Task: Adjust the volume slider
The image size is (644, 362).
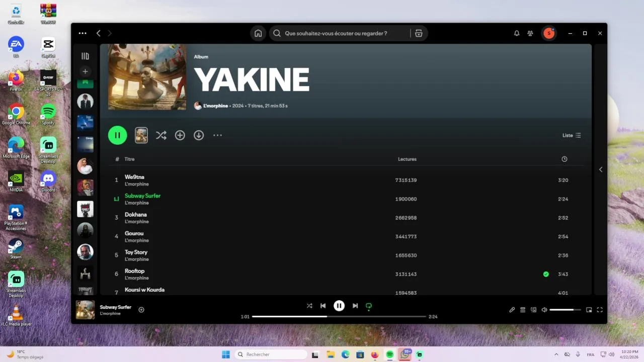Action: click(x=565, y=310)
